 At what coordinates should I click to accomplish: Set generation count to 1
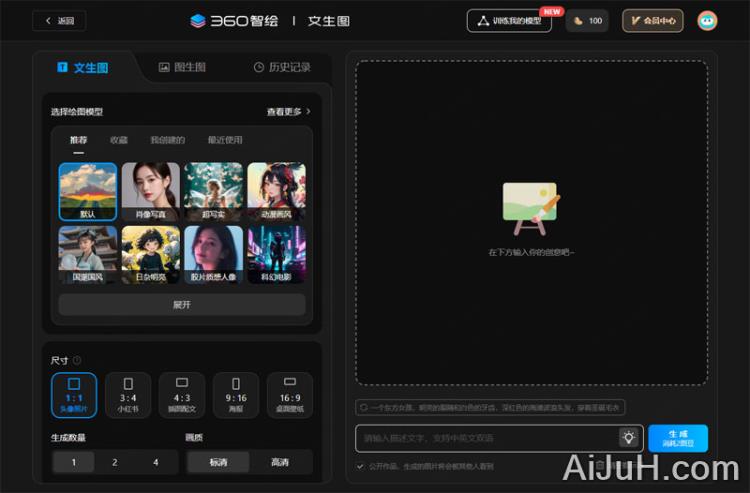(x=74, y=462)
